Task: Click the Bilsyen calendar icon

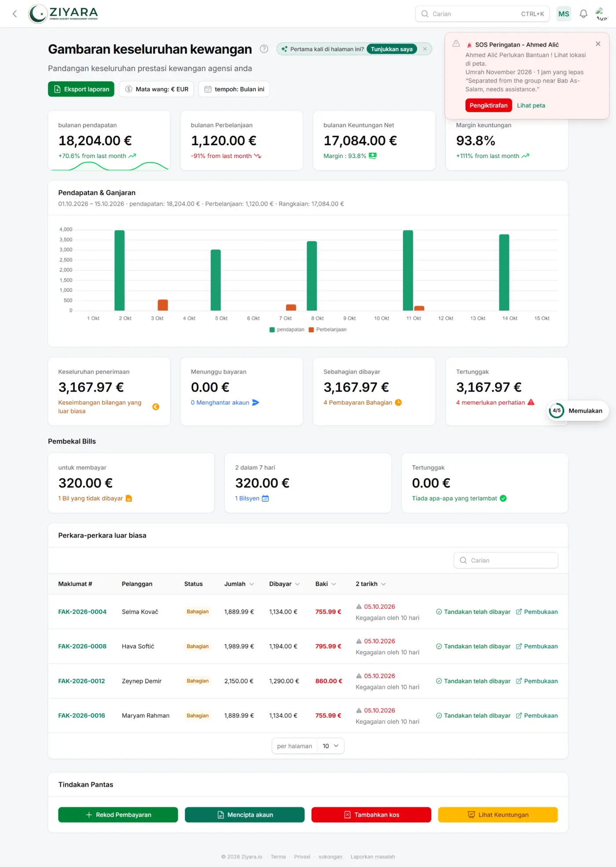Action: click(x=265, y=498)
